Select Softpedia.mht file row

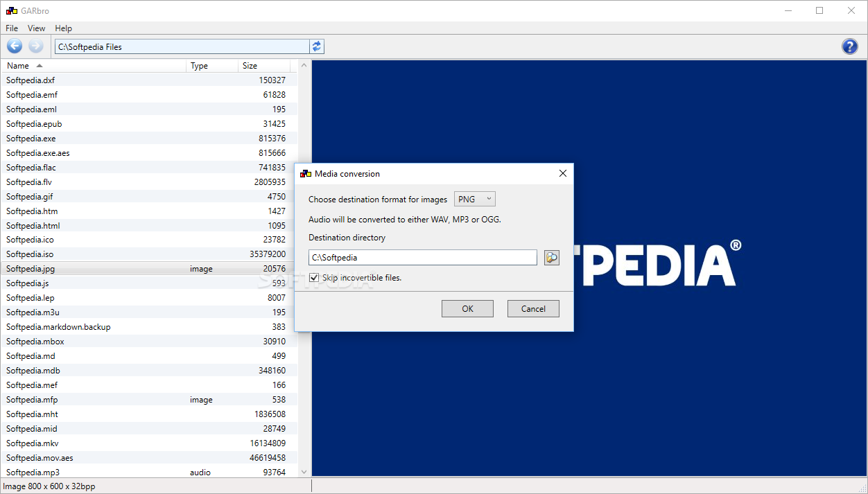[x=149, y=414]
